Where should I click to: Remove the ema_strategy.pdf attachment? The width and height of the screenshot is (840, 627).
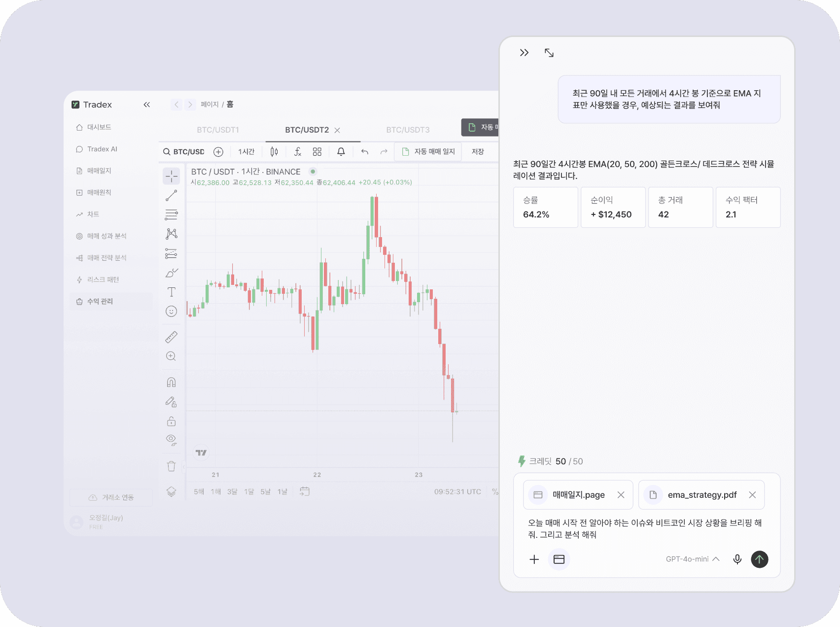(x=752, y=495)
